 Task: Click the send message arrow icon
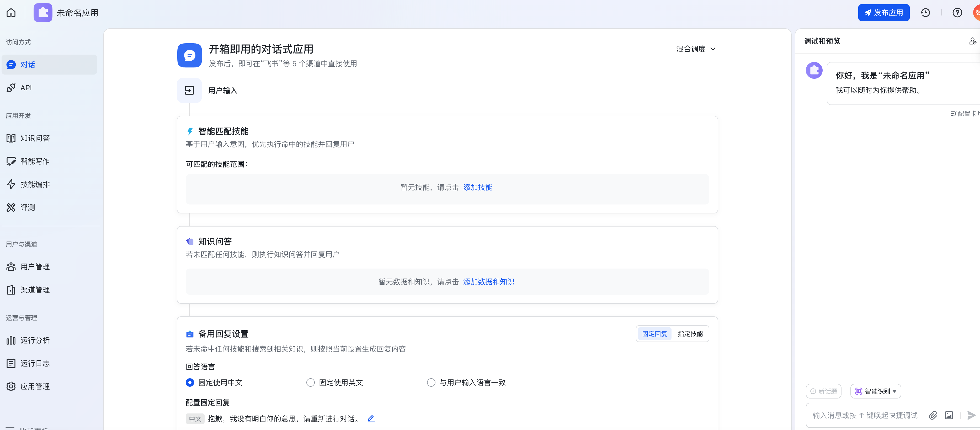(971, 415)
